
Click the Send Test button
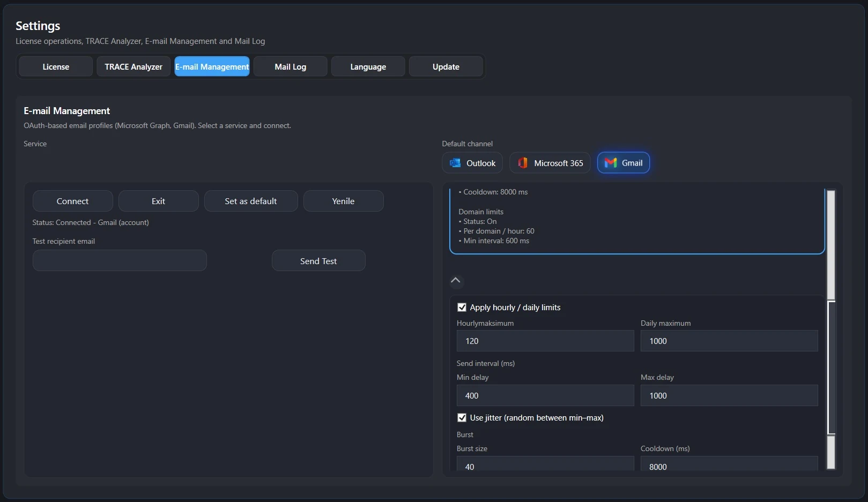(x=318, y=261)
